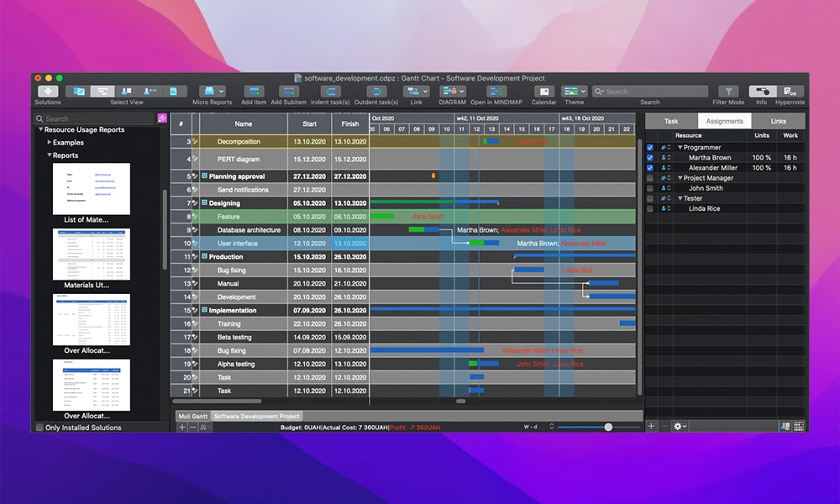The width and height of the screenshot is (840, 504).
Task: Enable Filter Mode funnel icon
Action: 728,92
